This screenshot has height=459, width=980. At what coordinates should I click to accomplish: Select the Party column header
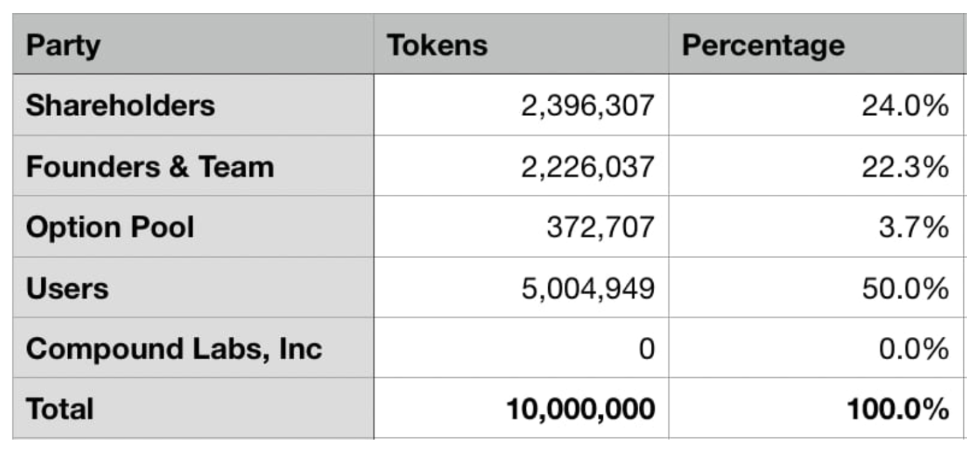point(193,44)
